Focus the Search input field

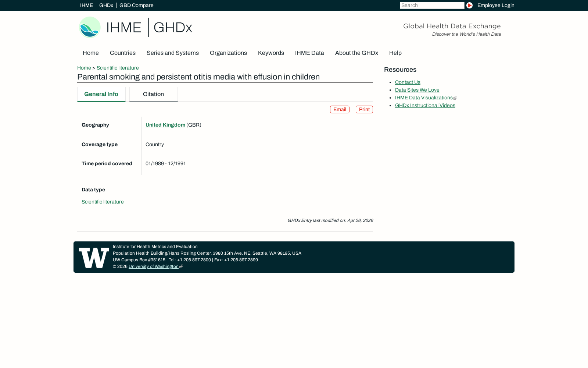click(x=432, y=5)
